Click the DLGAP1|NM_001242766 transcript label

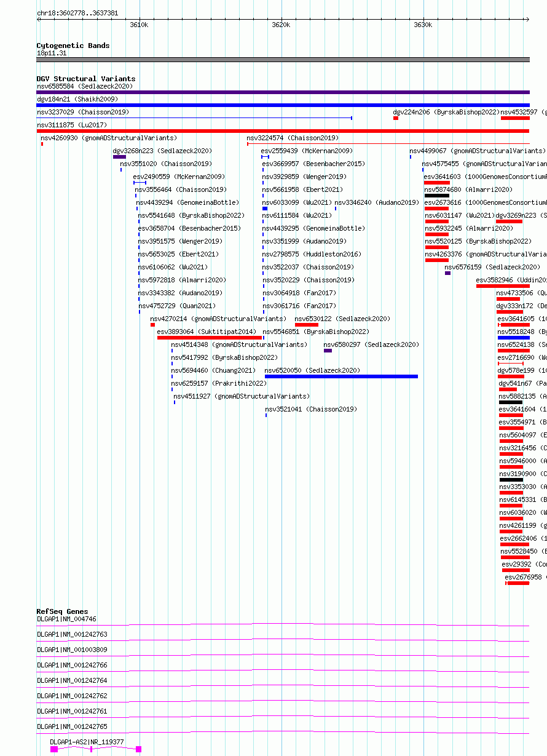[x=72, y=665]
